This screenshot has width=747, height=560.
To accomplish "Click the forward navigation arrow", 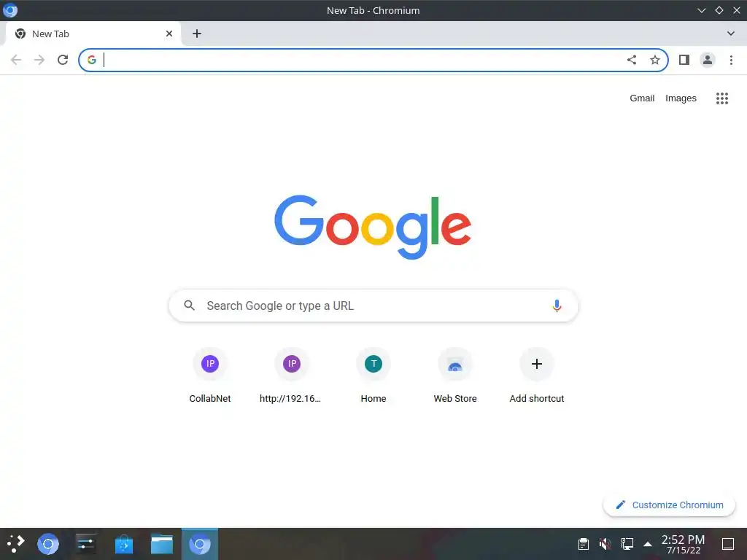I will pos(39,60).
